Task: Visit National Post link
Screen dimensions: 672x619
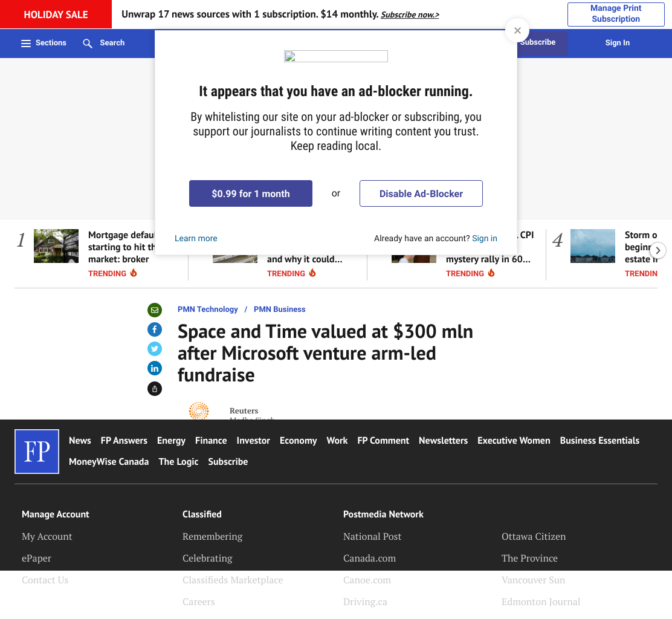Action: click(x=372, y=537)
